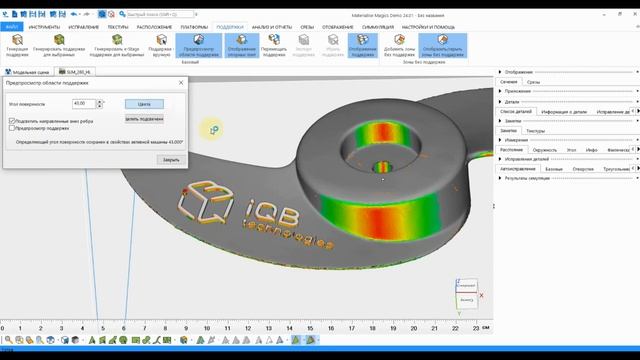Select the Текстуры tab in side panel
The image size is (640, 360).
(535, 131)
